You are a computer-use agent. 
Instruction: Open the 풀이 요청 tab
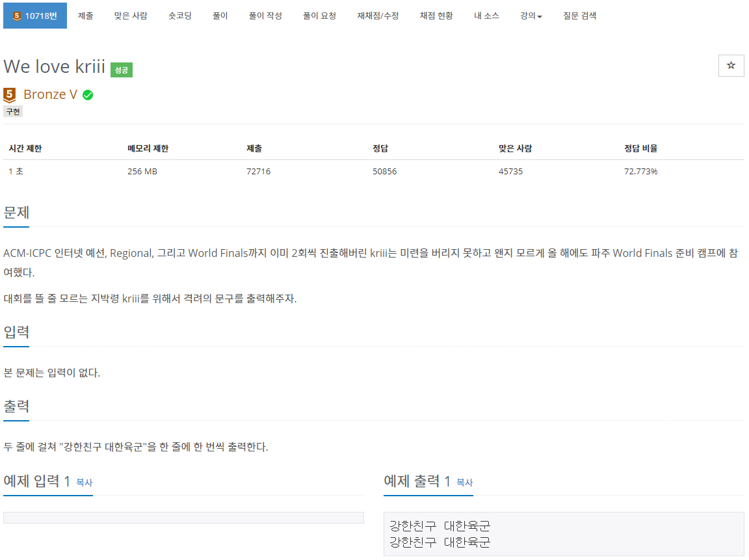320,16
